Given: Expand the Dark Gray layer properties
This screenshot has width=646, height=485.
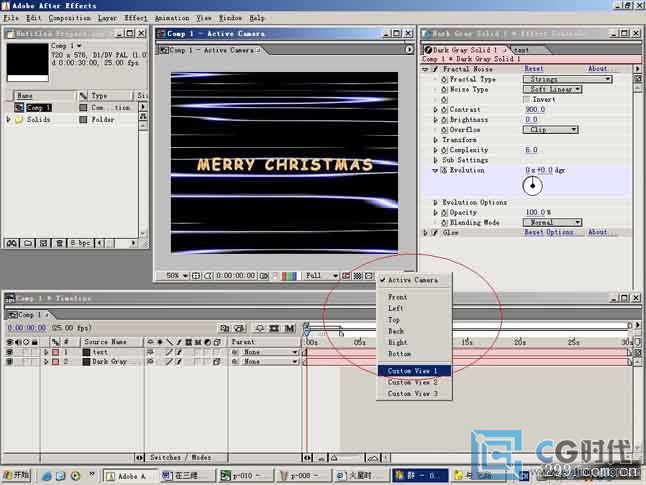Looking at the screenshot, I should click(46, 362).
